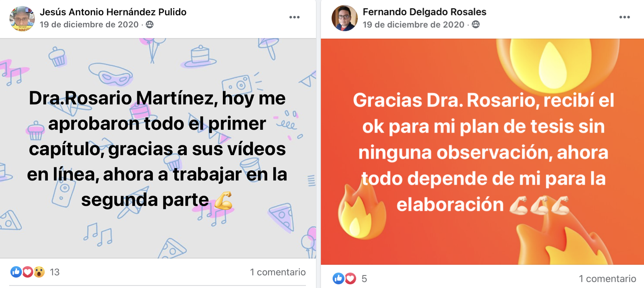The width and height of the screenshot is (644, 288).
Task: Click Jesús Antonio Hernández Pulido's profile picture
Action: [x=22, y=18]
